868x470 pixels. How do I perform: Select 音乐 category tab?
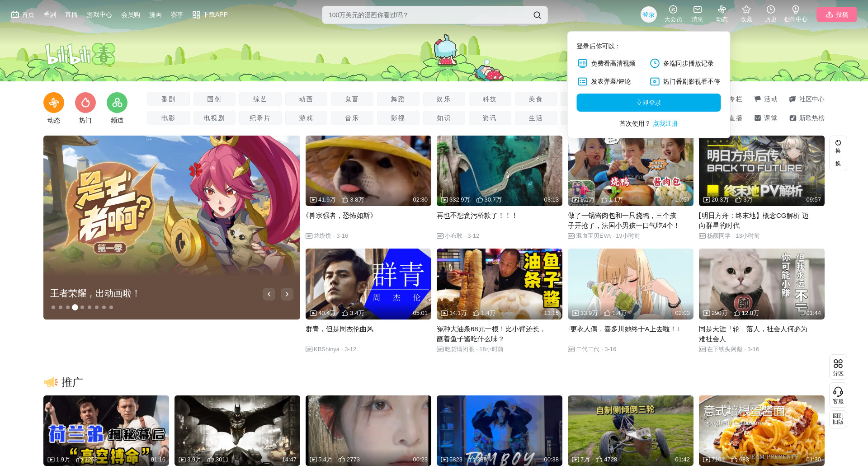click(x=352, y=118)
